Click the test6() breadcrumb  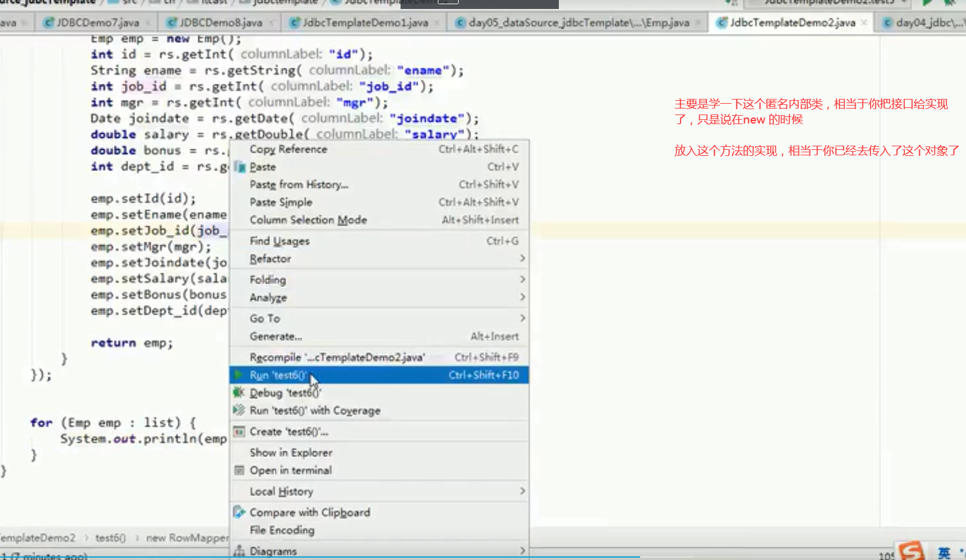[110, 538]
